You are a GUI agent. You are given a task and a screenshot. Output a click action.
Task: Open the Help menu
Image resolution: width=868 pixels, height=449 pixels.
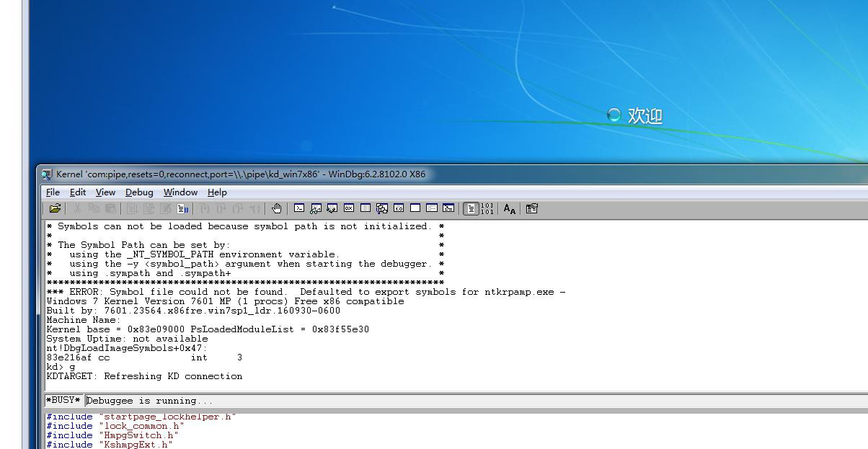point(217,192)
